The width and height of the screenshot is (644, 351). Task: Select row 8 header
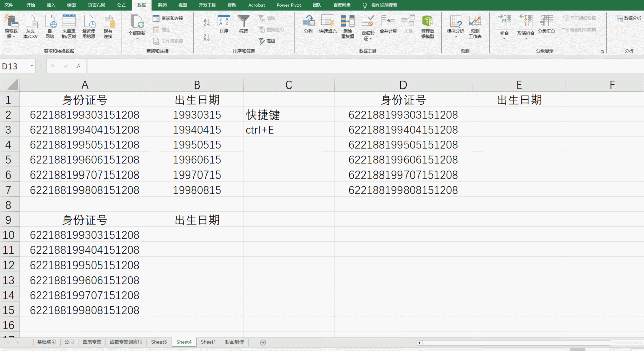[10, 205]
